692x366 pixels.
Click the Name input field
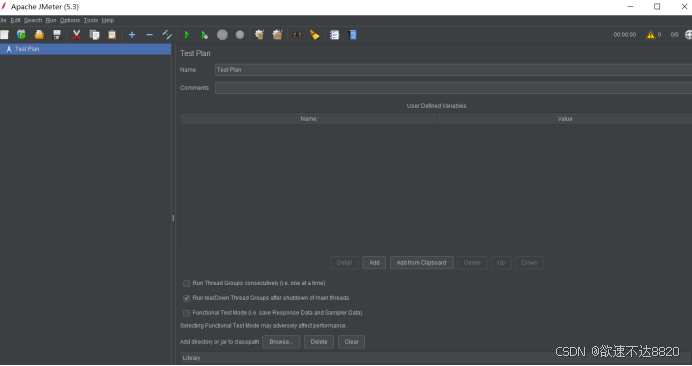coord(453,70)
